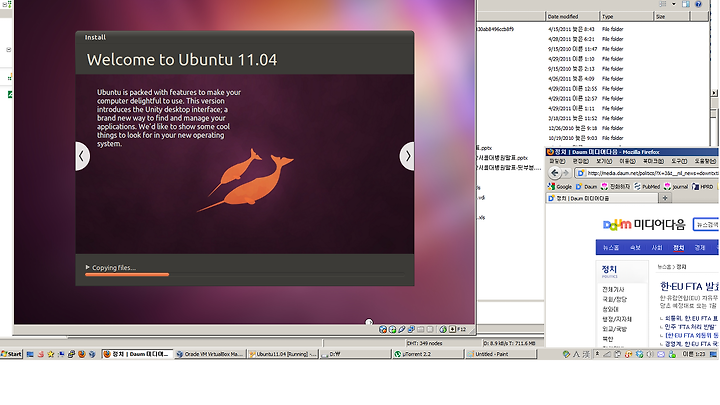Select 속보 in Daum navigation bar
This screenshot has height=405, width=720.
pyautogui.click(x=635, y=248)
